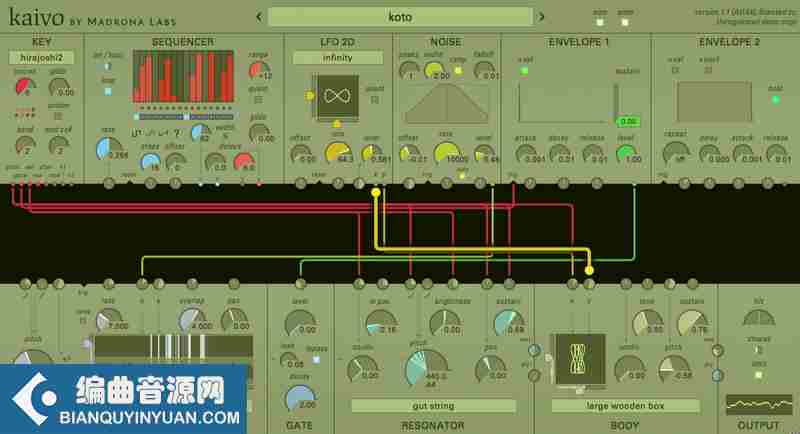Click the question mark pattern icon in the Sequencer
The image size is (800, 434).
coord(177,133)
